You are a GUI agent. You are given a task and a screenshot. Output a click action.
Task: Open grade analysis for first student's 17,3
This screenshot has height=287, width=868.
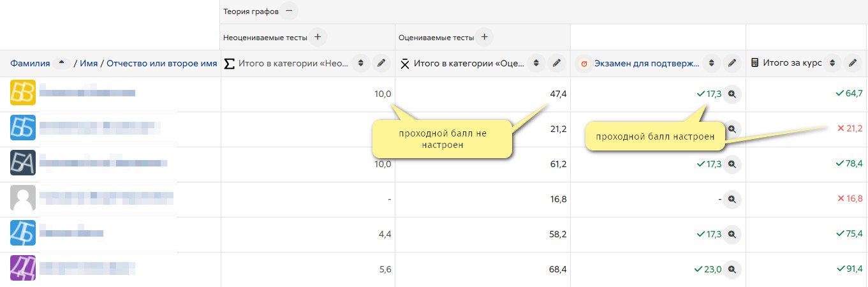point(732,94)
